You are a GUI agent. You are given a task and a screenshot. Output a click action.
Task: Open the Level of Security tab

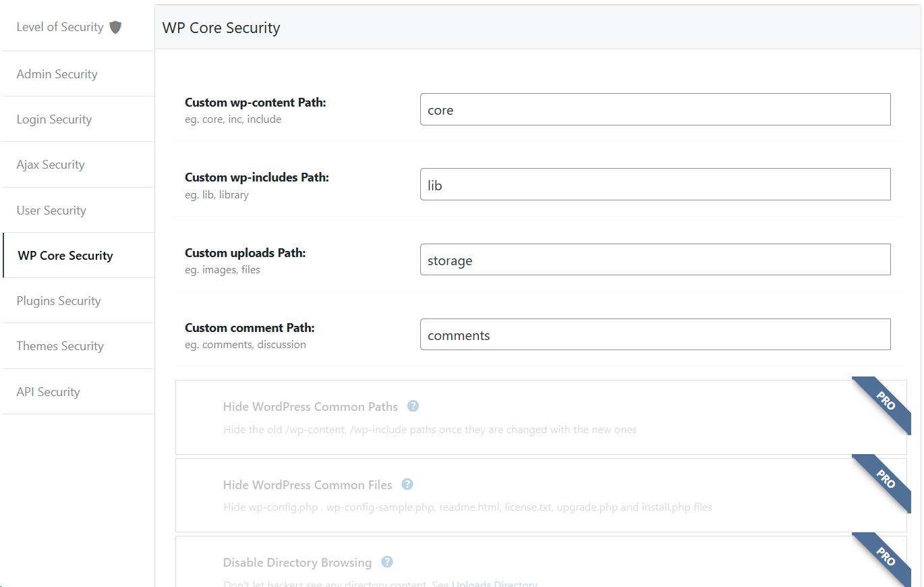click(78, 27)
